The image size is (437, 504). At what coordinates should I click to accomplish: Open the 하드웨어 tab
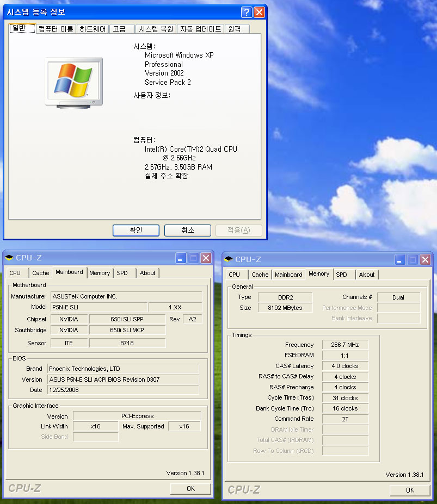[x=93, y=29]
